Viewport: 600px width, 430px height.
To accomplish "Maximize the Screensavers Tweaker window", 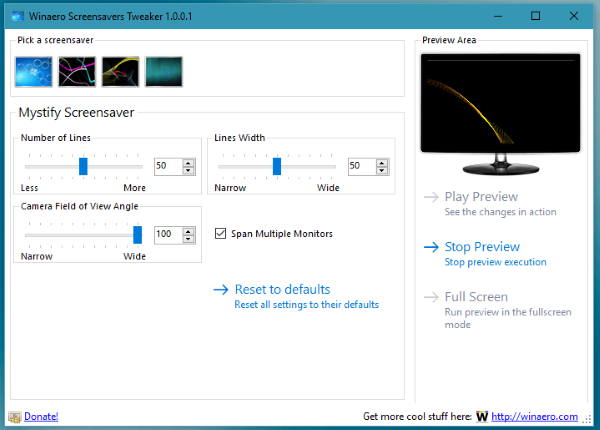I will (x=535, y=16).
